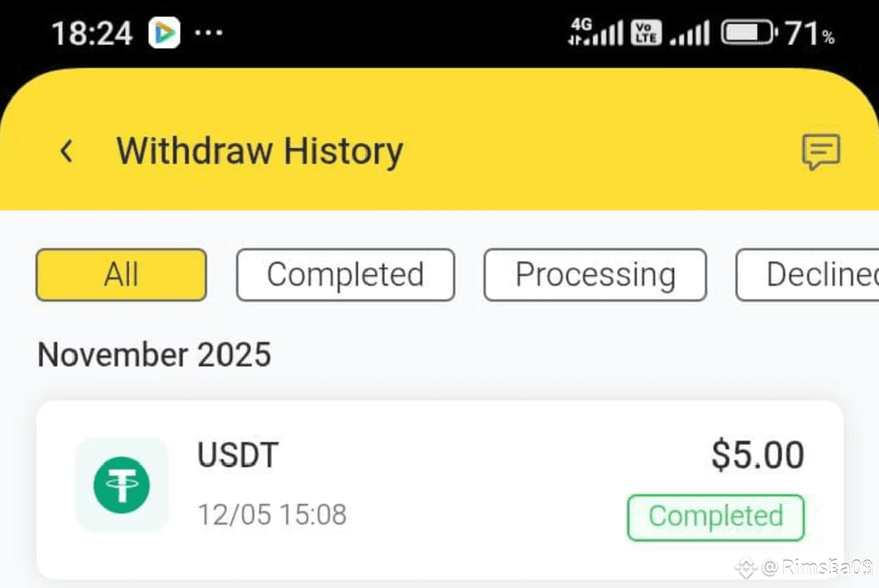The image size is (879, 588).
Task: Tap the VoLTE status icon
Action: 645,33
